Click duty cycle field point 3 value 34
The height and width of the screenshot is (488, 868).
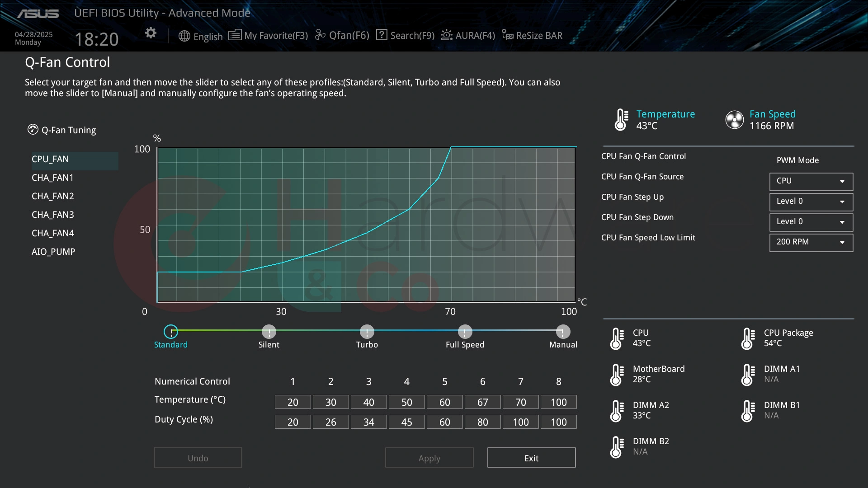(x=368, y=422)
